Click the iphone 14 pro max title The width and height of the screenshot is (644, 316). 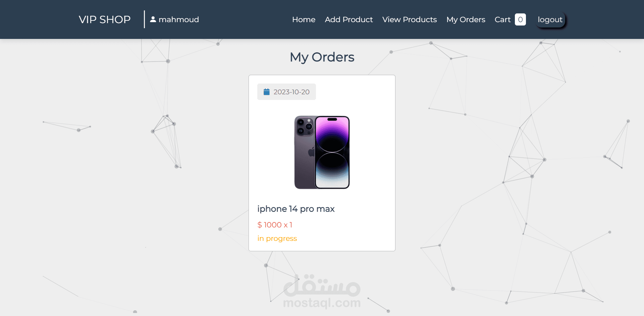coord(296,209)
